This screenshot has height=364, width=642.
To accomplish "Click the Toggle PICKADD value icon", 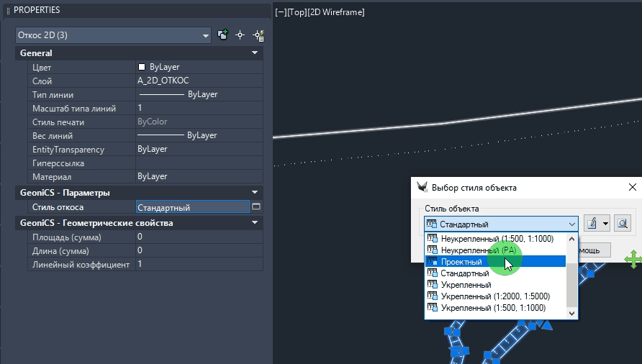I will click(223, 35).
